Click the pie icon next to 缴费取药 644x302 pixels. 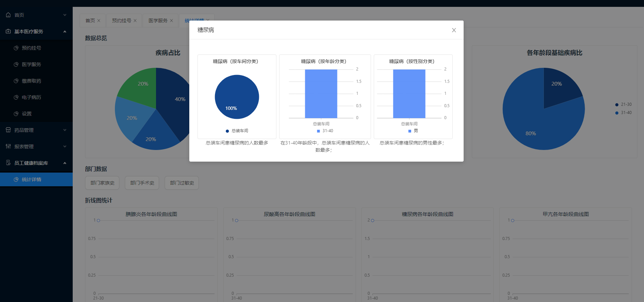[16, 81]
